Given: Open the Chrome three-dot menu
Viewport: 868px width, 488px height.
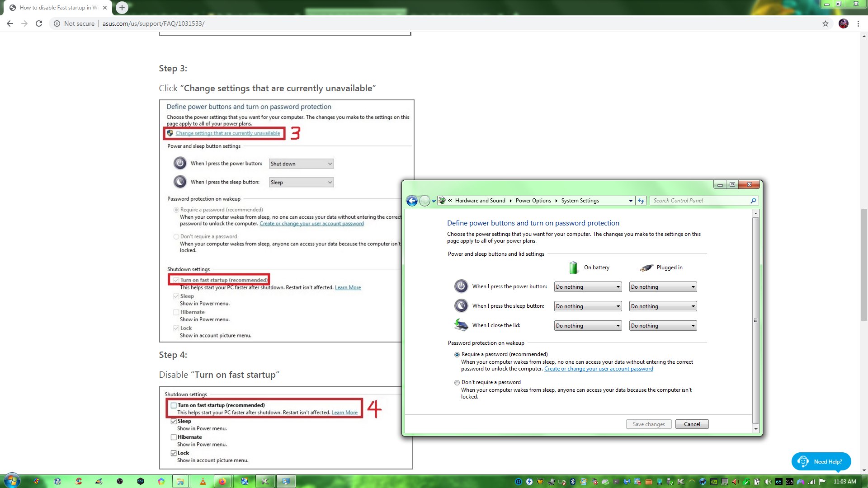Looking at the screenshot, I should pyautogui.click(x=858, y=23).
